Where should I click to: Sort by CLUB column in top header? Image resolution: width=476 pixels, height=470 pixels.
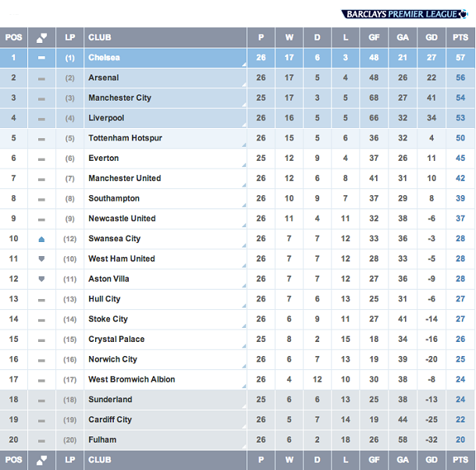(x=100, y=37)
